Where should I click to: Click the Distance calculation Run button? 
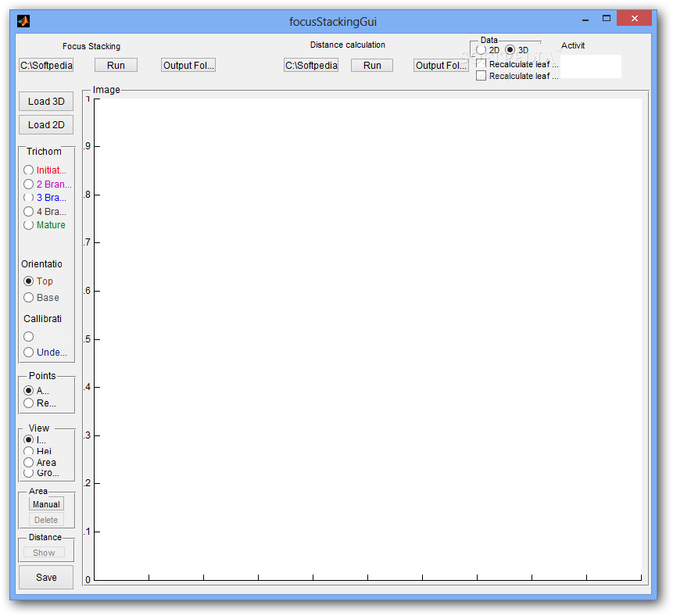click(x=372, y=65)
